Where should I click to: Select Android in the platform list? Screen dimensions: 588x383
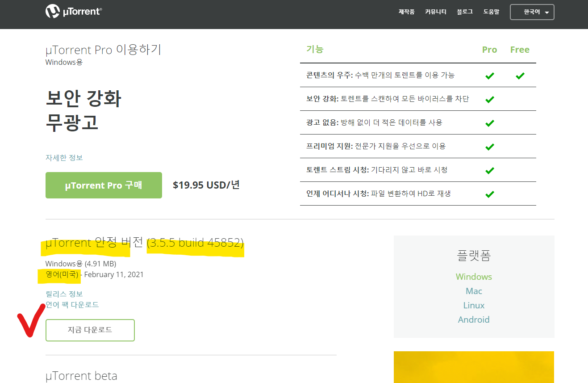[x=474, y=320]
